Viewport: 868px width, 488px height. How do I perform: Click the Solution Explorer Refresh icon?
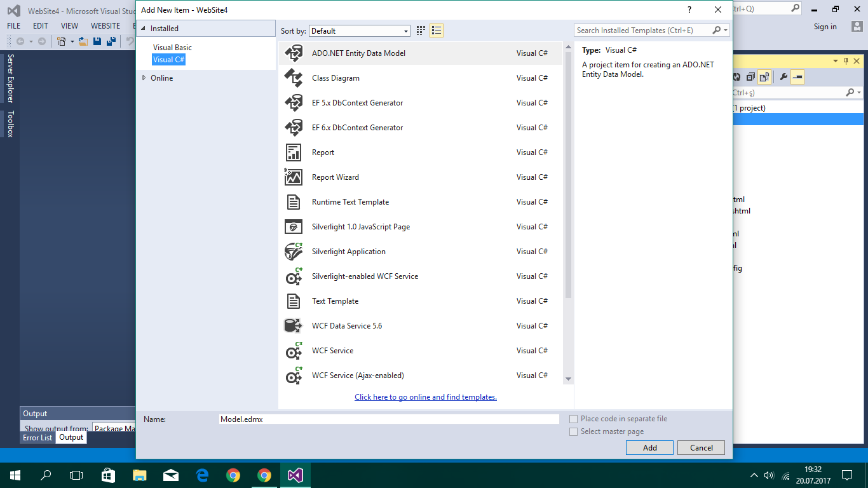click(736, 77)
